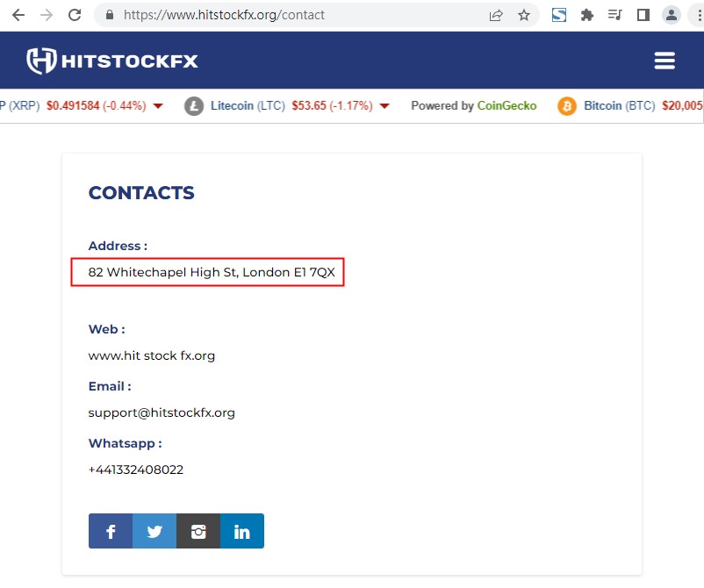Screen dimensions: 704x588
Task: Open the browser Extensions puzzle icon
Action: [x=587, y=15]
